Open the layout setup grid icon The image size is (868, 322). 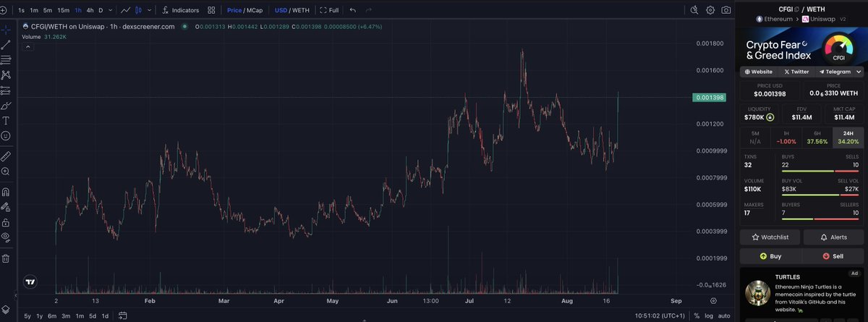pyautogui.click(x=211, y=10)
